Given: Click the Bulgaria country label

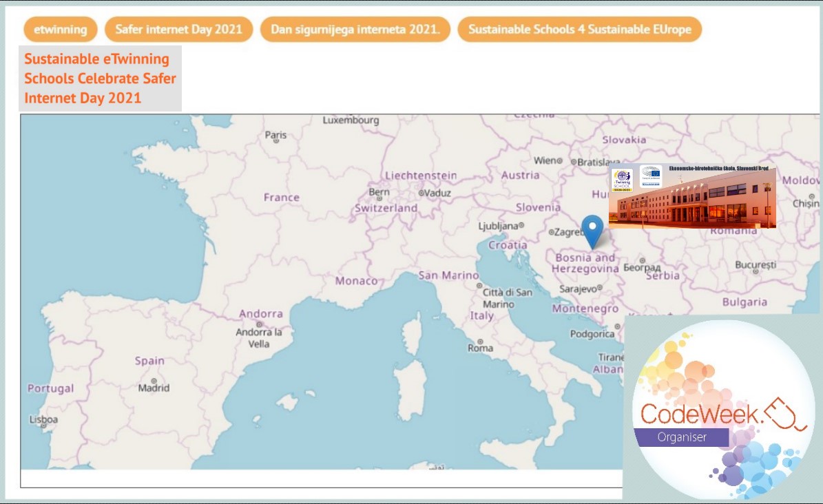Looking at the screenshot, I should click(x=744, y=302).
